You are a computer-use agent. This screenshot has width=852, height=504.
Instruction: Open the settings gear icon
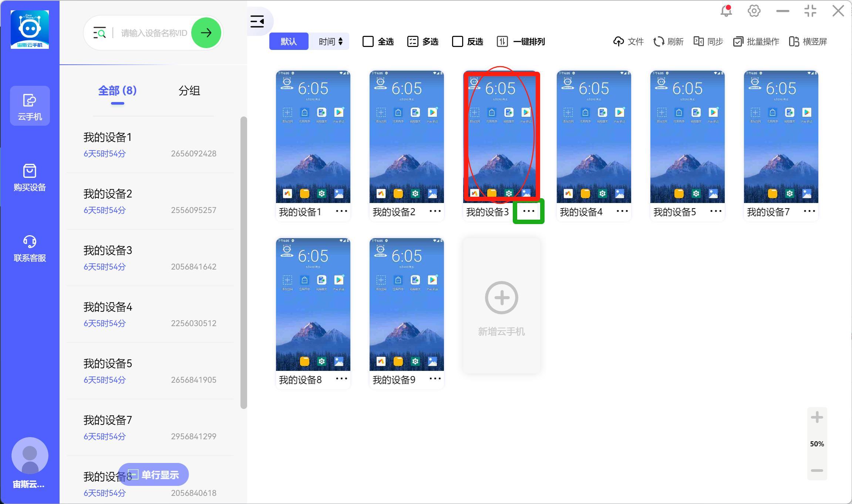754,11
